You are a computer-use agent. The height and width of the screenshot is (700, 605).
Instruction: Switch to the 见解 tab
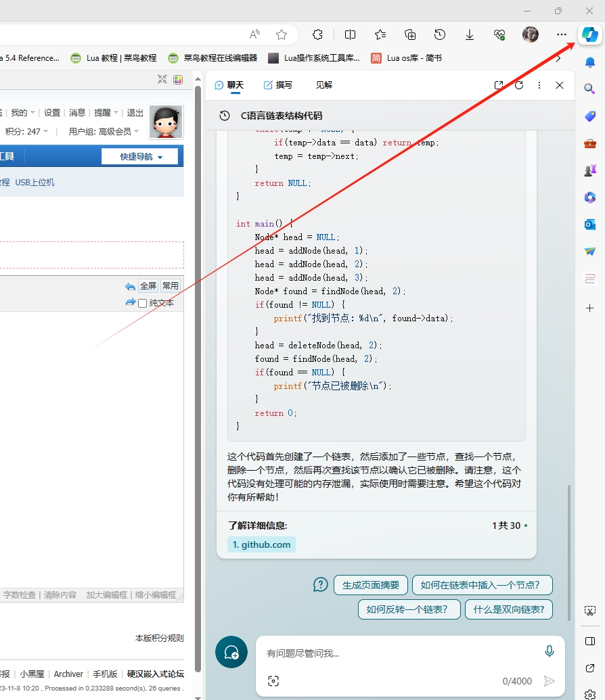tap(324, 85)
